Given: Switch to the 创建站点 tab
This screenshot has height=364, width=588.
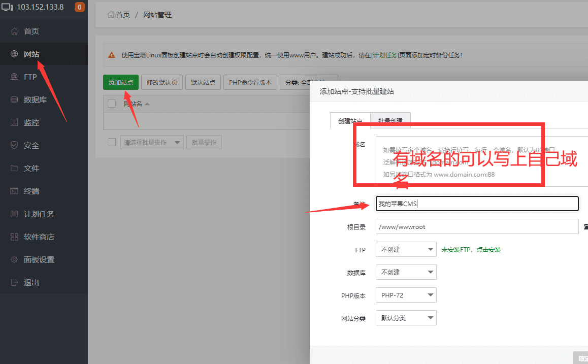Looking at the screenshot, I should [x=350, y=120].
